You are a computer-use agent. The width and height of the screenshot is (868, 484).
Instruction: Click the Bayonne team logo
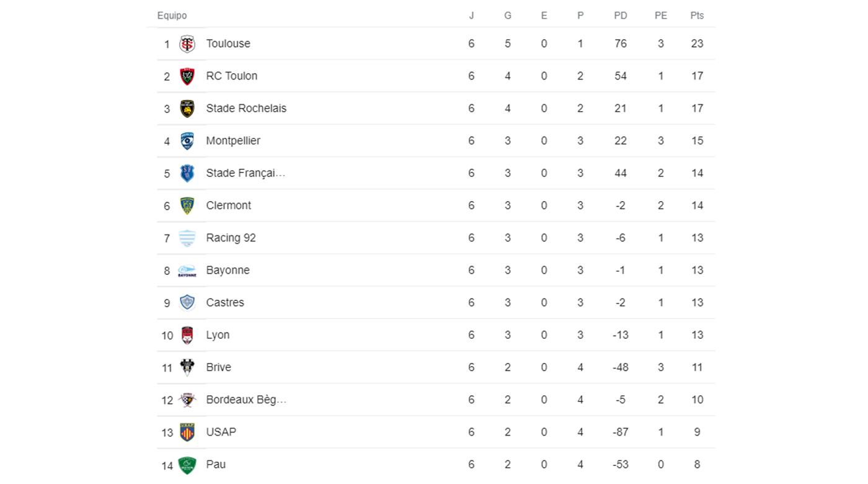pos(187,271)
